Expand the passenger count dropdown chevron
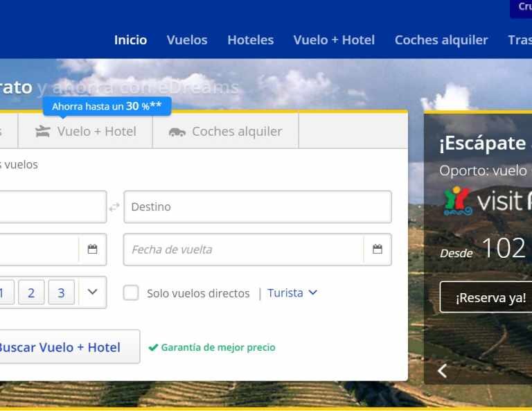 [92, 292]
